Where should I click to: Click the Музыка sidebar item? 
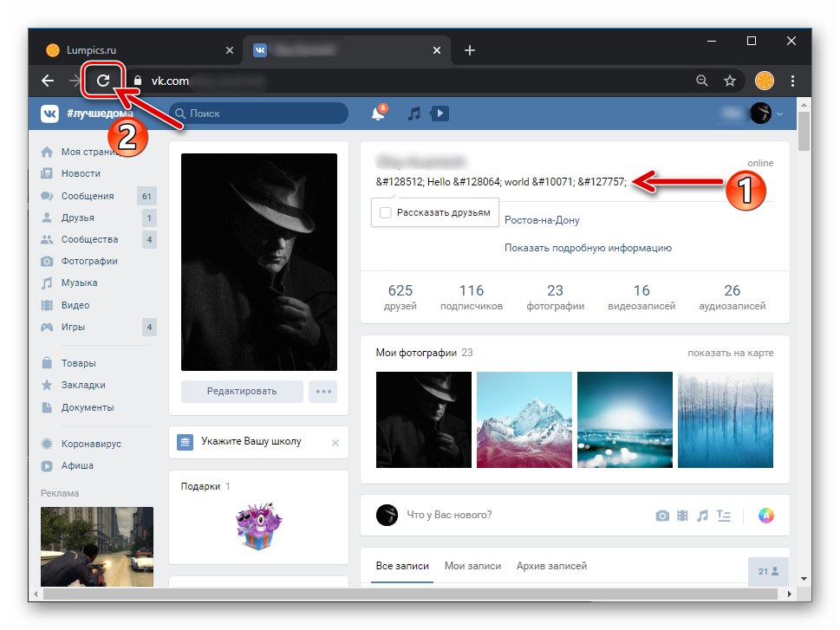(x=69, y=283)
